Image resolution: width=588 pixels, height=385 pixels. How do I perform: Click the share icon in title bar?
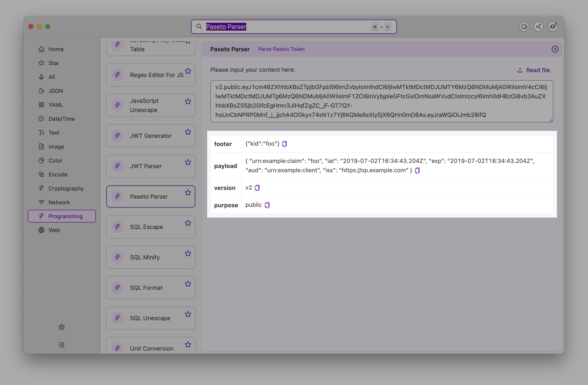(539, 27)
